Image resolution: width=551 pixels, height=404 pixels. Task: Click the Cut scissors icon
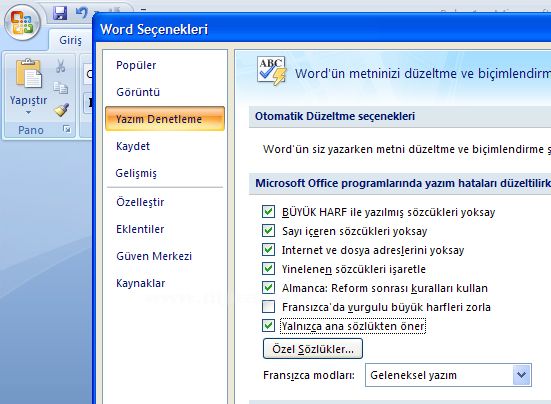tap(60, 66)
